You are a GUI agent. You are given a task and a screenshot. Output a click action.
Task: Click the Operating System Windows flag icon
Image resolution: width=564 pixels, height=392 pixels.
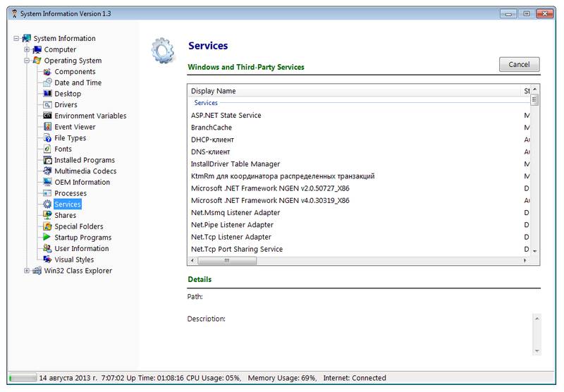click(x=37, y=61)
